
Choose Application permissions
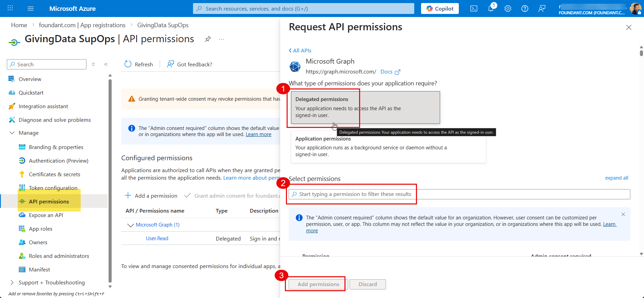(x=388, y=147)
